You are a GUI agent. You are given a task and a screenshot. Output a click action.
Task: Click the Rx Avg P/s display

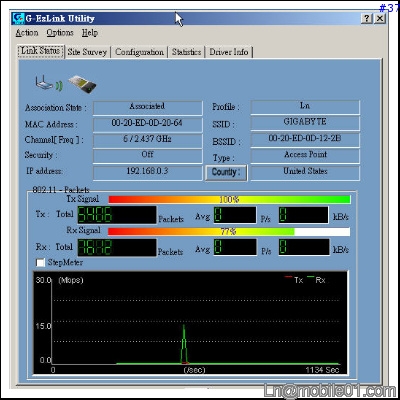pos(235,248)
